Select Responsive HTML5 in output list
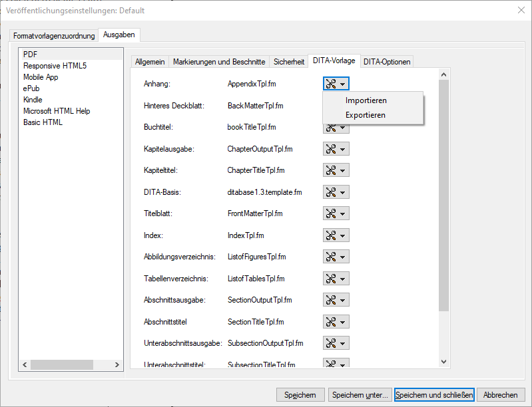Viewport: 532px width, 407px height. 55,66
